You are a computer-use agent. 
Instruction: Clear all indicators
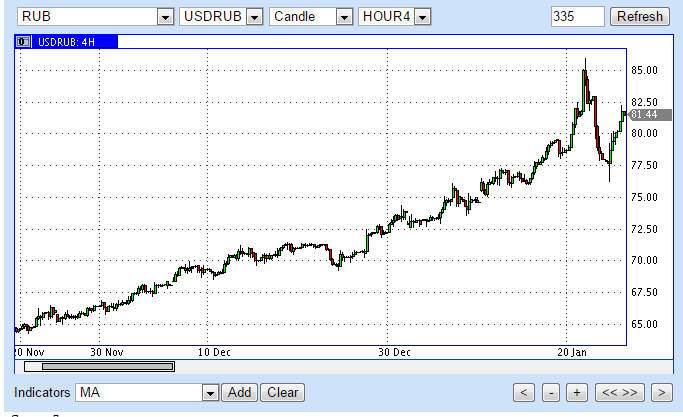coord(283,393)
